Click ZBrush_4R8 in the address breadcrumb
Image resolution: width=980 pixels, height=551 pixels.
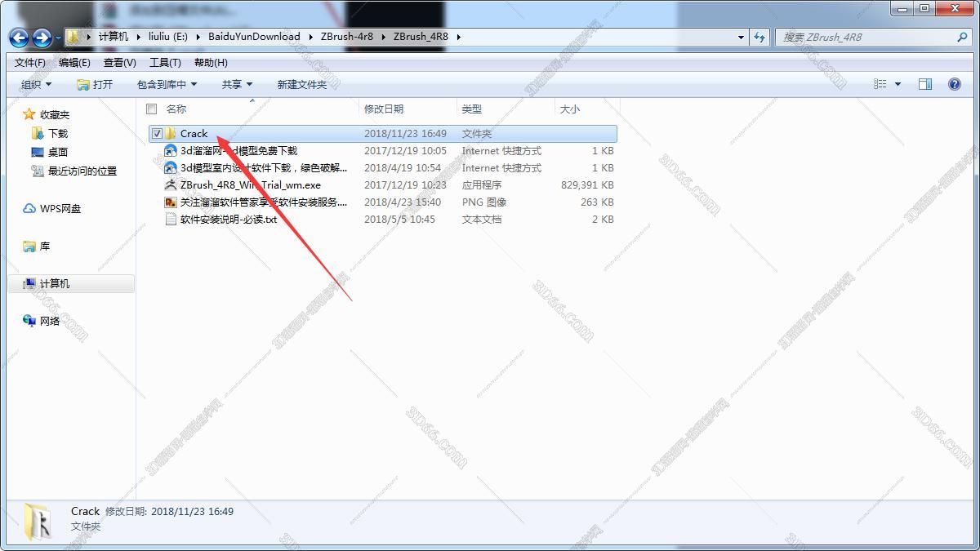(x=421, y=37)
